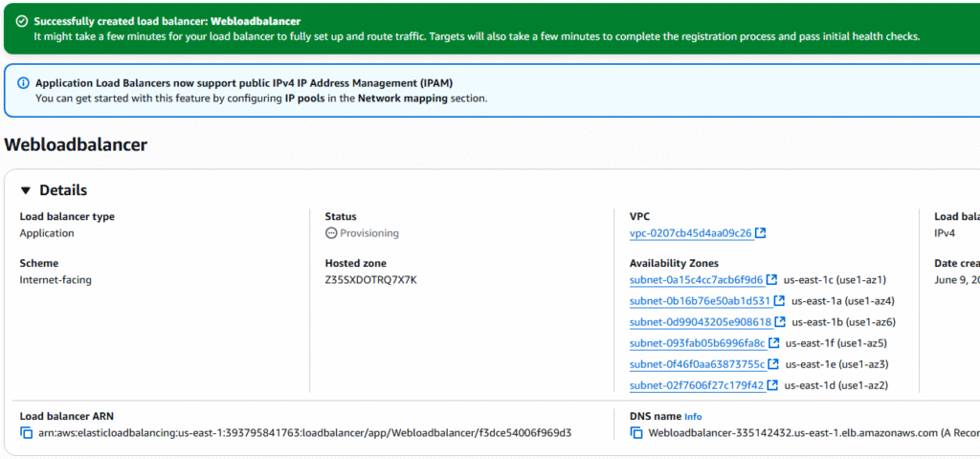Collapse the Details section triangle
Image resolution: width=980 pixels, height=459 pixels.
(26, 190)
